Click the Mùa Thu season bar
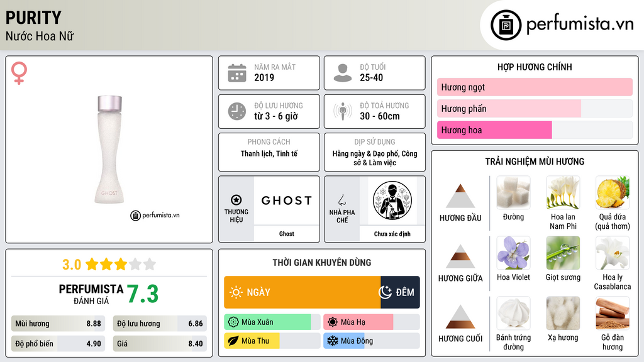 point(272,341)
